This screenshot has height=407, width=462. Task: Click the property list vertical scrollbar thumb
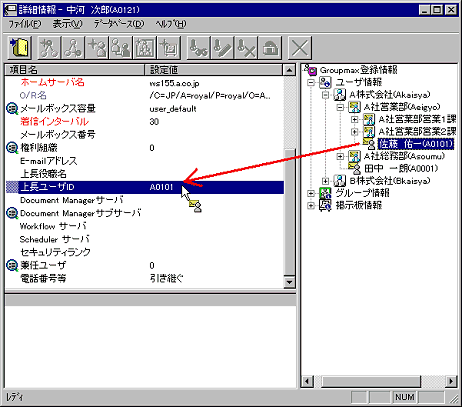(289, 212)
